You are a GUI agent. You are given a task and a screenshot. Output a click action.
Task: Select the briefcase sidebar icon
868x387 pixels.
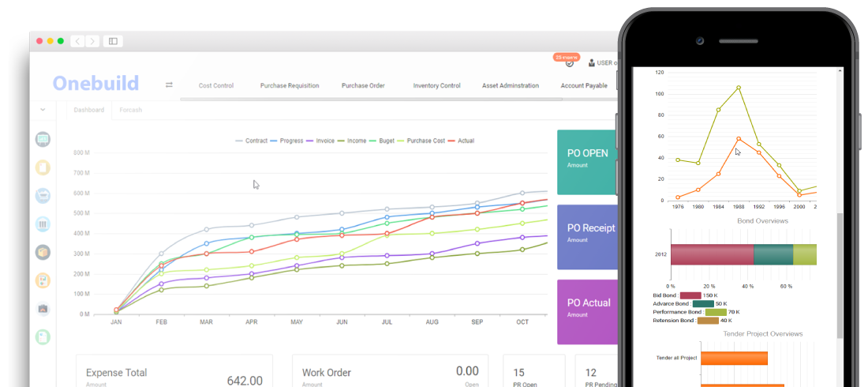pos(43,309)
